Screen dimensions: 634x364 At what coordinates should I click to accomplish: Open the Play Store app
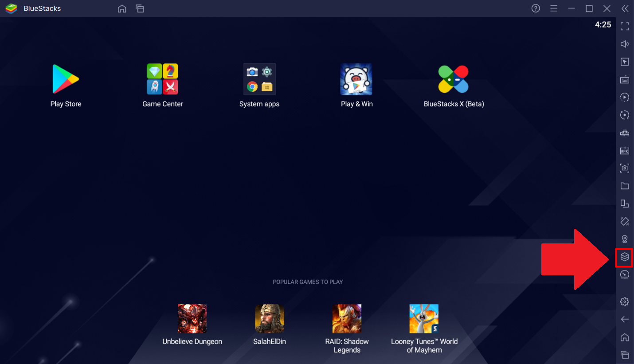tap(66, 79)
